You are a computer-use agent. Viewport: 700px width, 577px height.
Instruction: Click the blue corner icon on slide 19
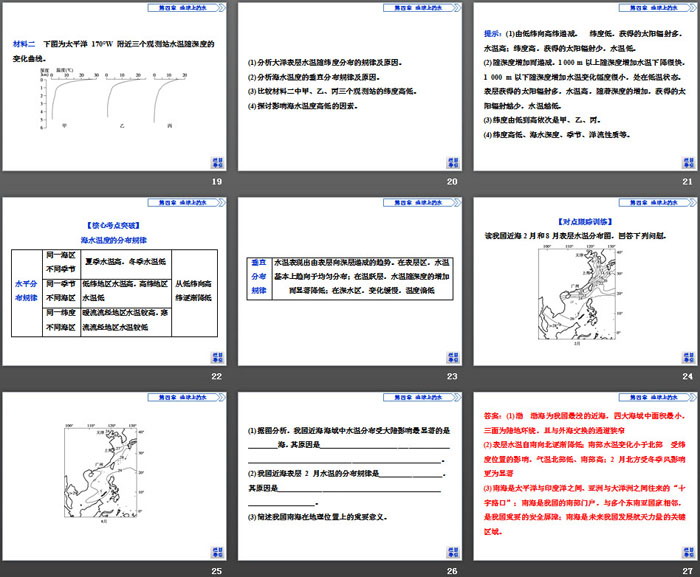click(x=217, y=164)
